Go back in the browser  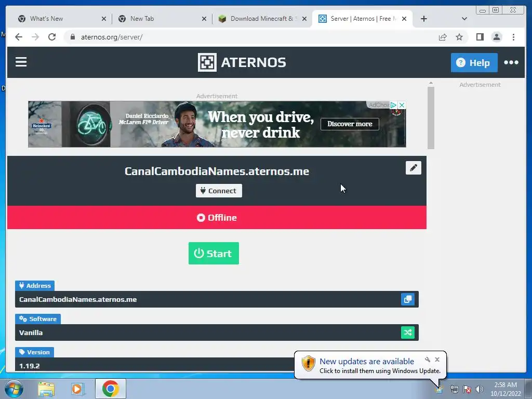(19, 37)
